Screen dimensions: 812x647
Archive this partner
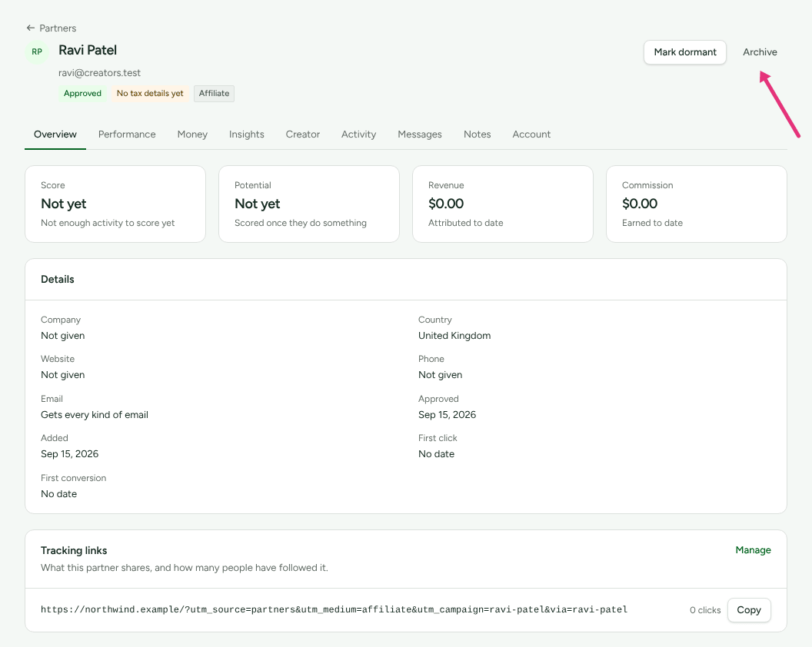click(760, 52)
